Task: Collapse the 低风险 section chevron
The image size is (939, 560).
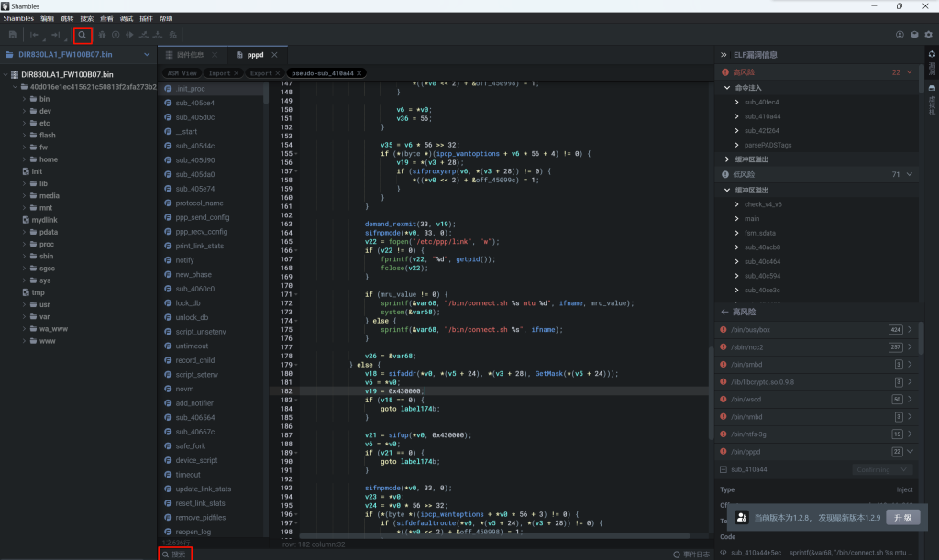Action: [910, 174]
